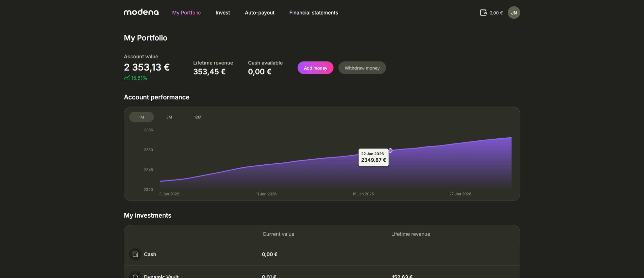This screenshot has height=278, width=644.
Task: Click the My Portfolio page heading
Action: pos(146,38)
